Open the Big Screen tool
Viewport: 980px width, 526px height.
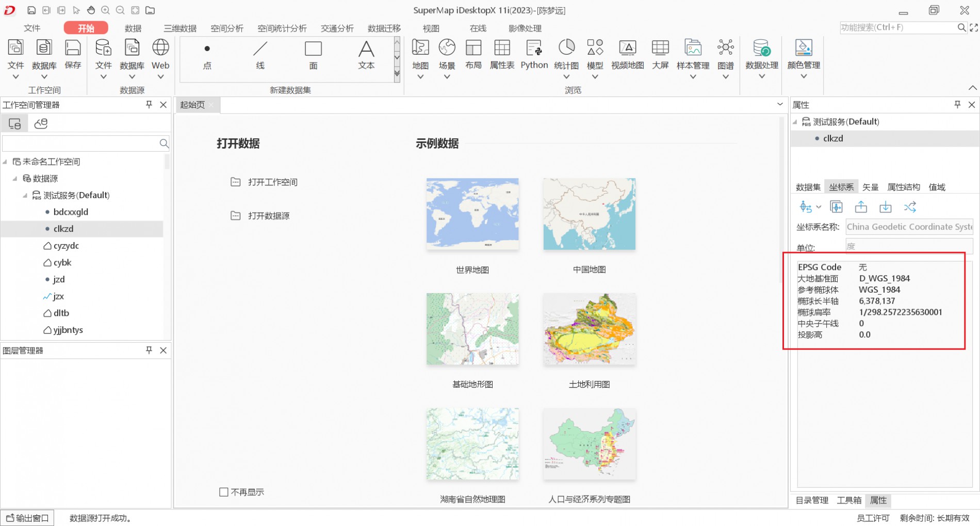tap(660, 54)
